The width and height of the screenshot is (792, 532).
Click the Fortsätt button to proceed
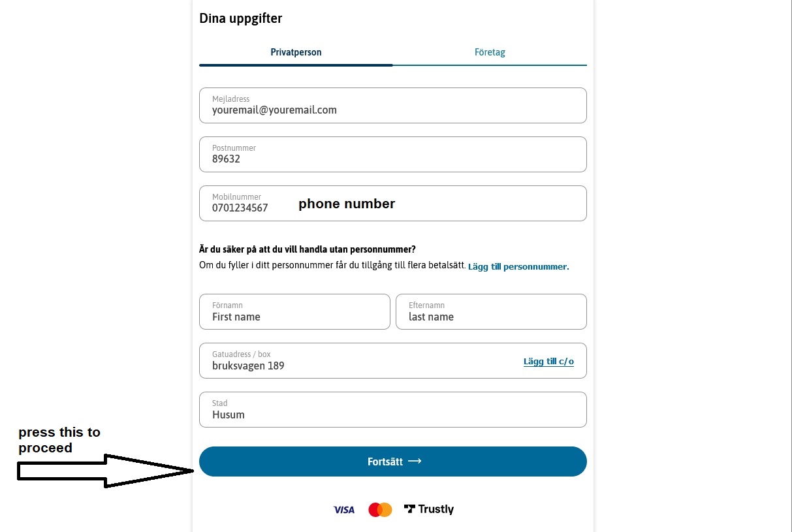[393, 462]
